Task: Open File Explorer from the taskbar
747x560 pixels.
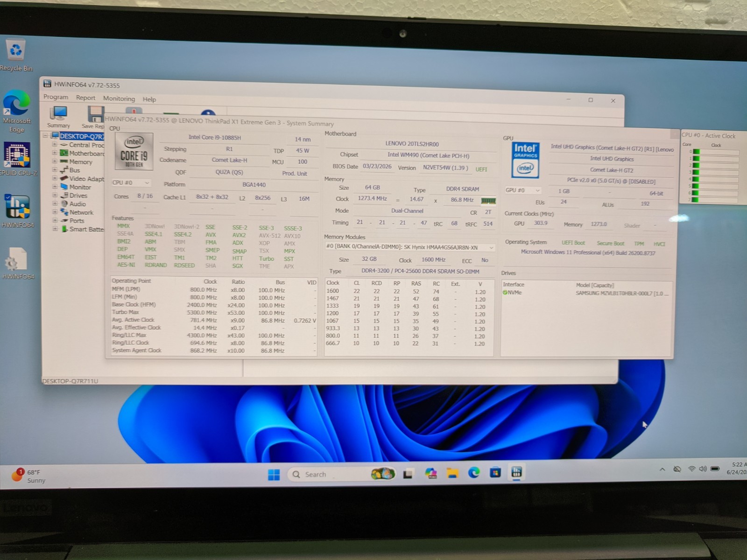Action: point(452,474)
